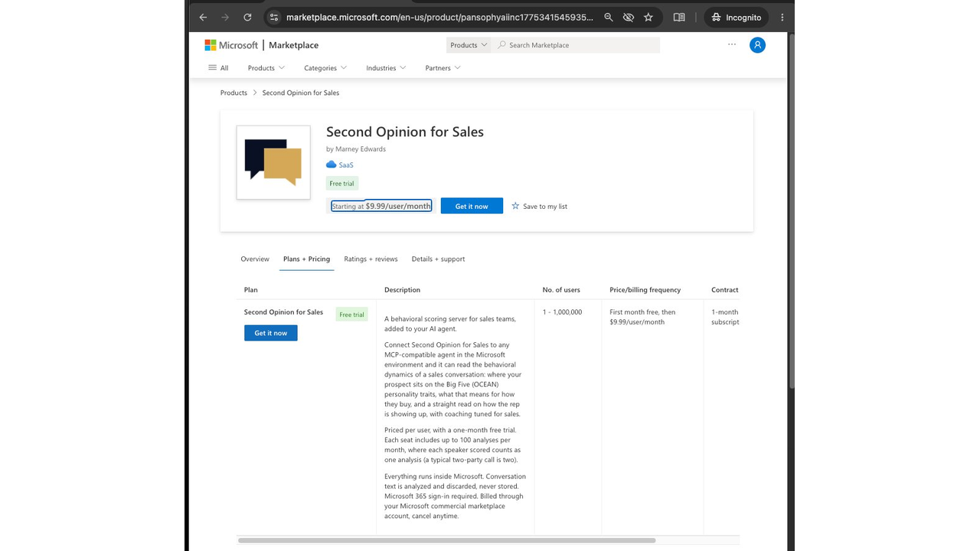Click the Marney Edwards publisher name

(x=361, y=149)
